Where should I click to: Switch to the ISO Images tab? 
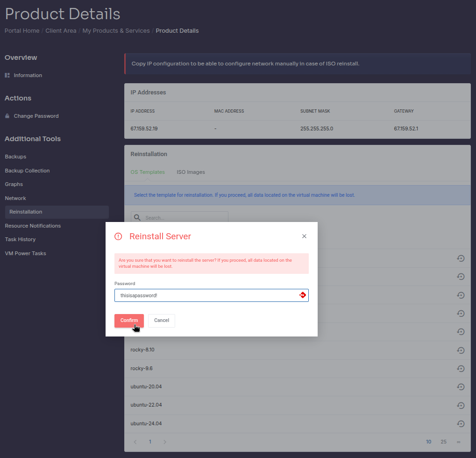tap(191, 172)
